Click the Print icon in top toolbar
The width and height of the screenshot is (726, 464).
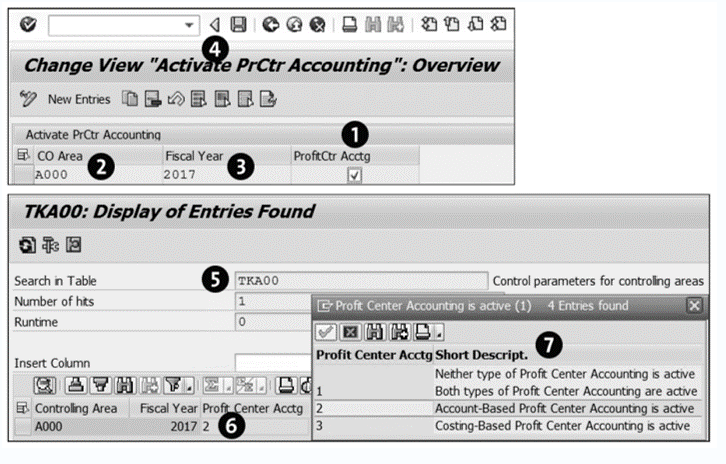point(348,23)
